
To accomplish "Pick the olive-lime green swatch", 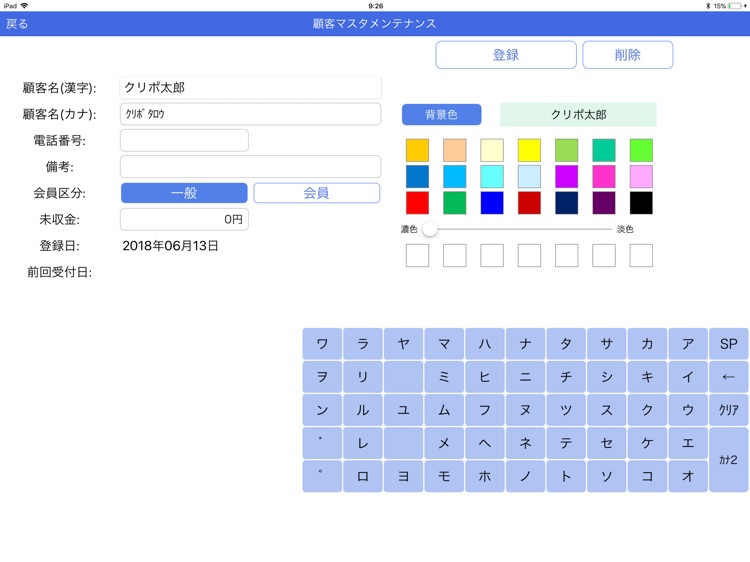I will [x=566, y=150].
